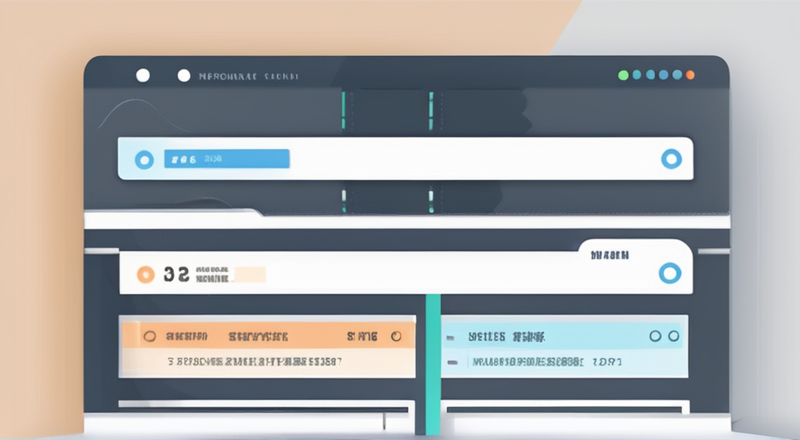Click the leftmost white circle in the dark header

pyautogui.click(x=143, y=76)
